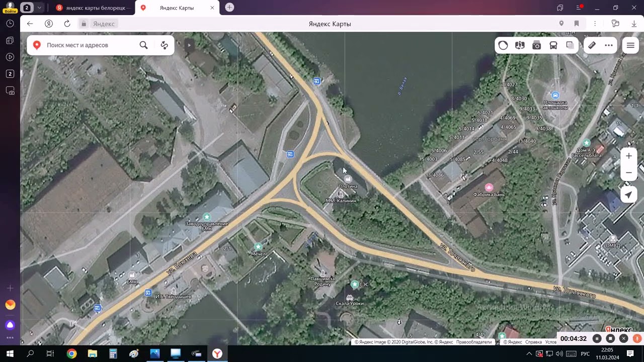Viewport: 644px width, 362px height.
Task: Open File Explorer from the taskbar
Action: tap(92, 353)
